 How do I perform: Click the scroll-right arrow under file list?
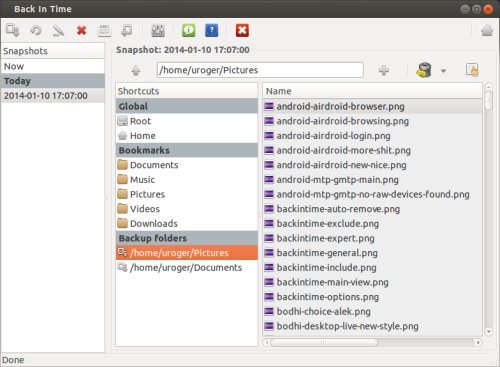point(478,342)
